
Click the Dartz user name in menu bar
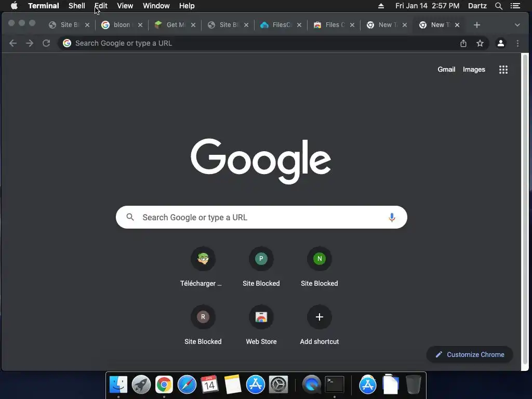[x=477, y=6]
